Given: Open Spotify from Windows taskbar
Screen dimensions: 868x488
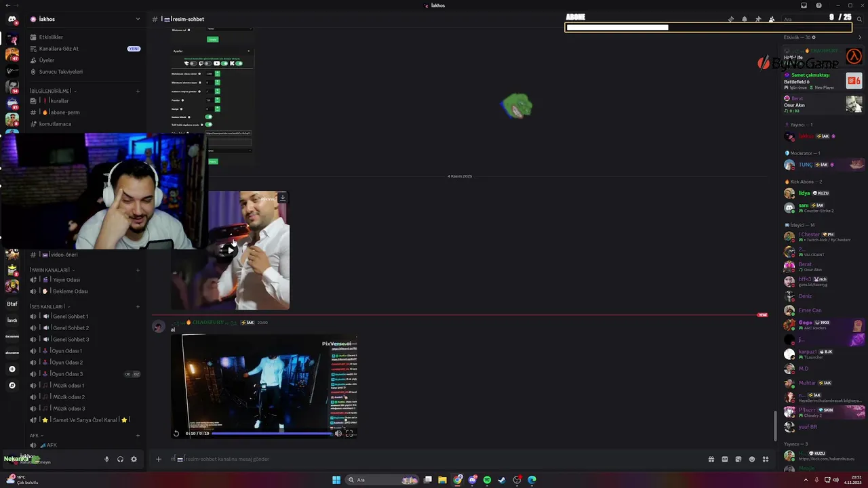Looking at the screenshot, I should (x=487, y=480).
